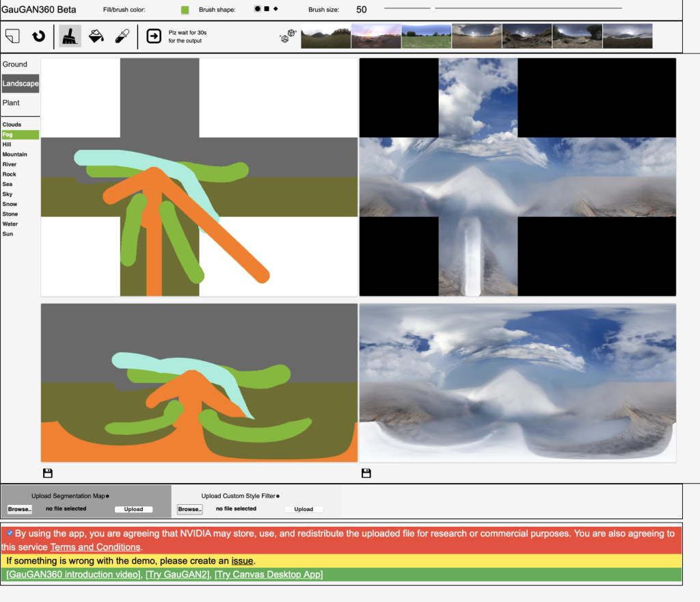700x602 pixels.
Task: Click the Upload Segmentation Map label
Action: tap(68, 496)
